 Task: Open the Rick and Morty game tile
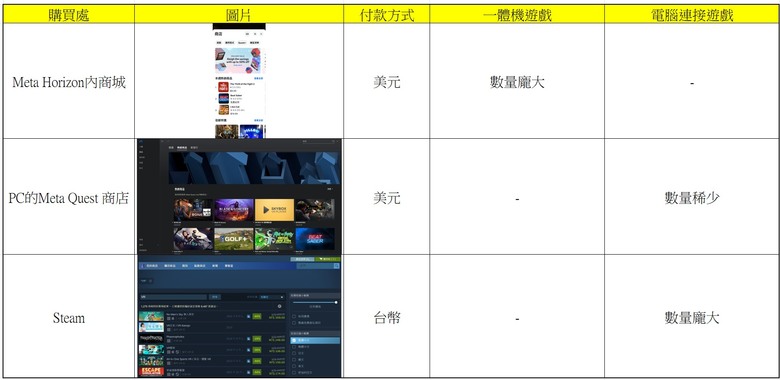pyautogui.click(x=274, y=239)
